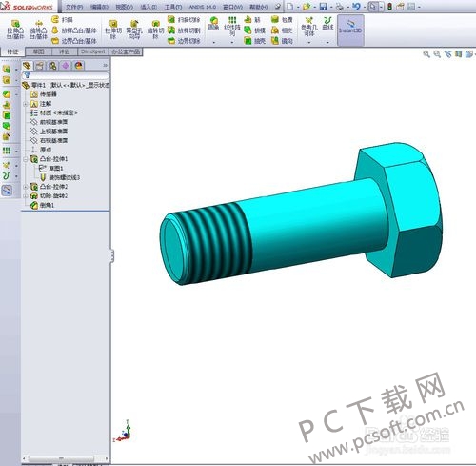Viewport: 476px width, 466px height.
Task: Toggle the Instant3D button
Action: pos(350,30)
